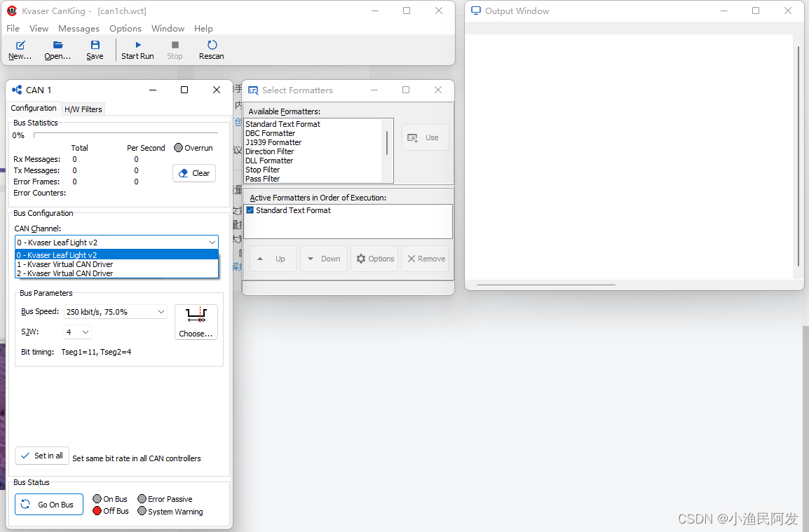Click Choose bus timing button
The height and width of the screenshot is (532, 809).
[196, 322]
